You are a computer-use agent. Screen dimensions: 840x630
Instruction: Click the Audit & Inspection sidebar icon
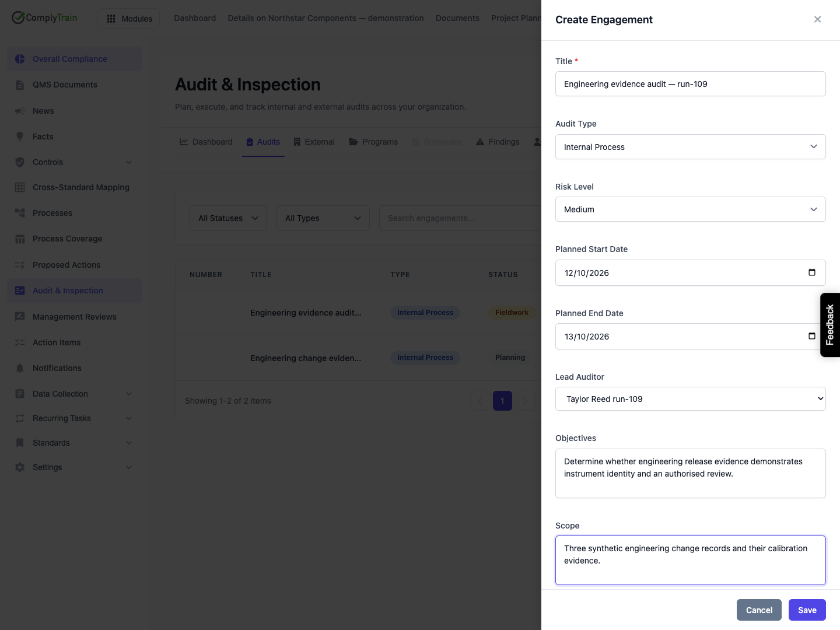coord(20,290)
